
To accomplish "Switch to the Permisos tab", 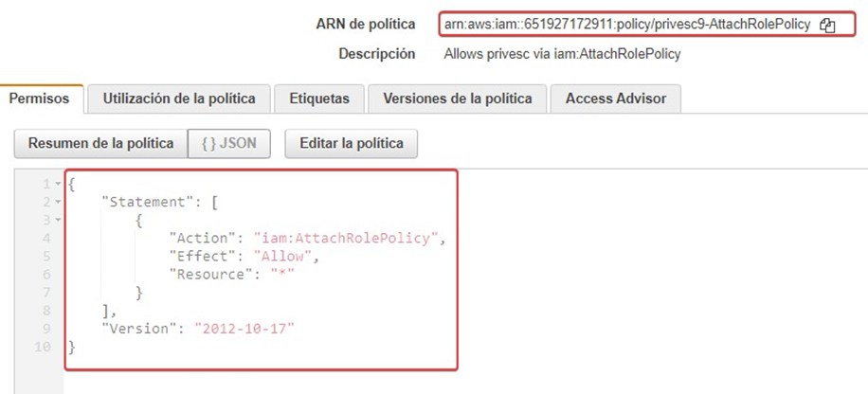I will (42, 98).
